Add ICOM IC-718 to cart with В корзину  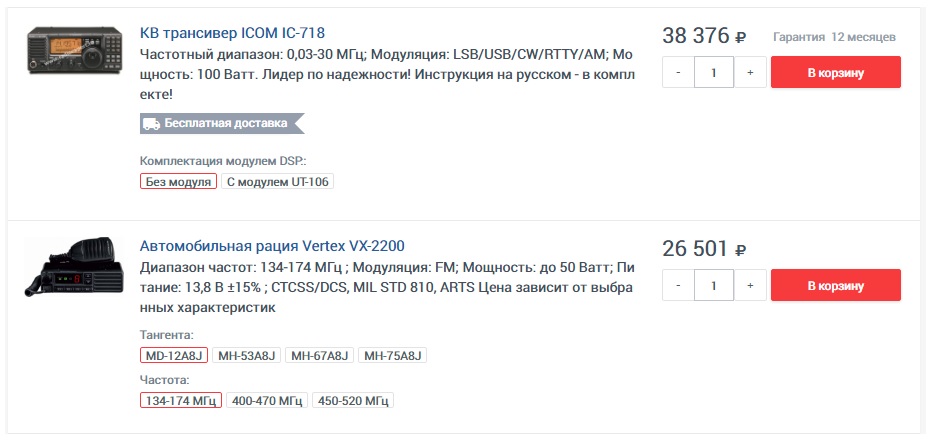(836, 72)
